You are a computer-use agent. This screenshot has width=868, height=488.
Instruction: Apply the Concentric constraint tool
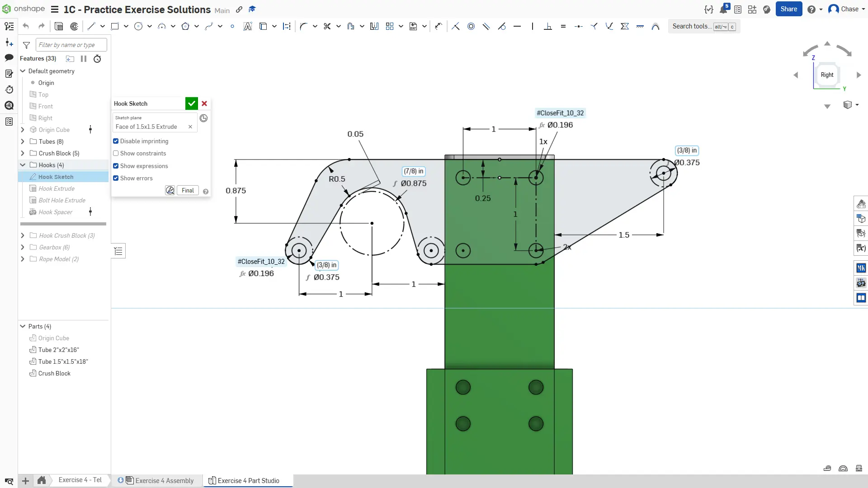[x=471, y=26]
